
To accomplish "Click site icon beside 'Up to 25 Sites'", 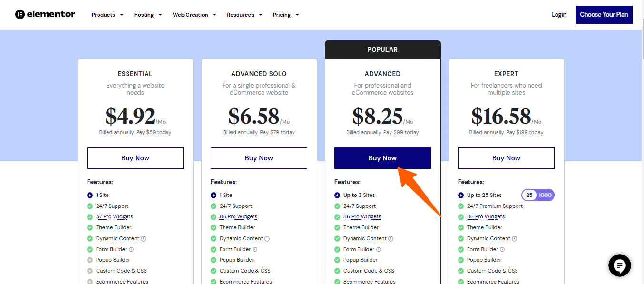I will coord(461,195).
